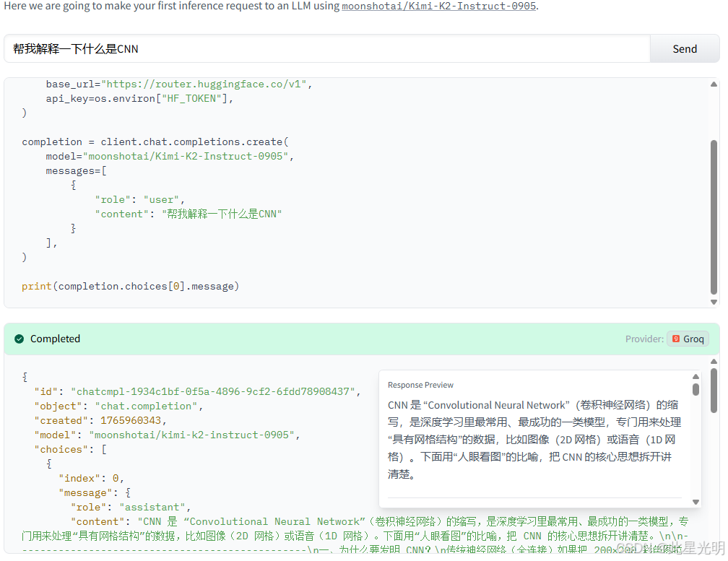Click the Response Preview paragraph text
728x561 pixels.
pos(534,440)
